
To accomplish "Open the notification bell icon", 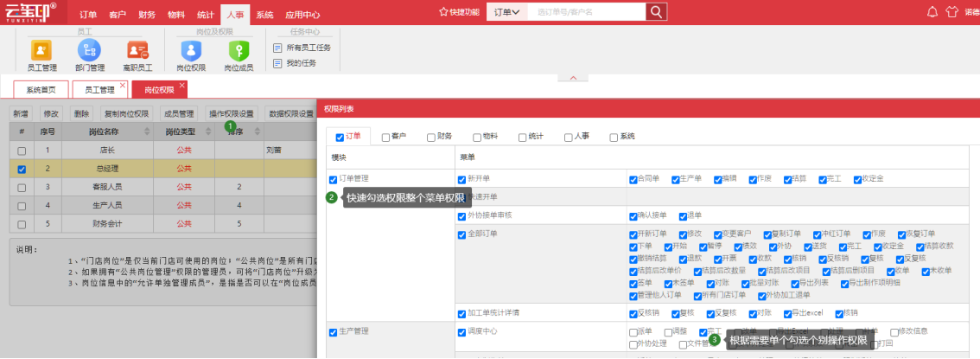I will [932, 12].
